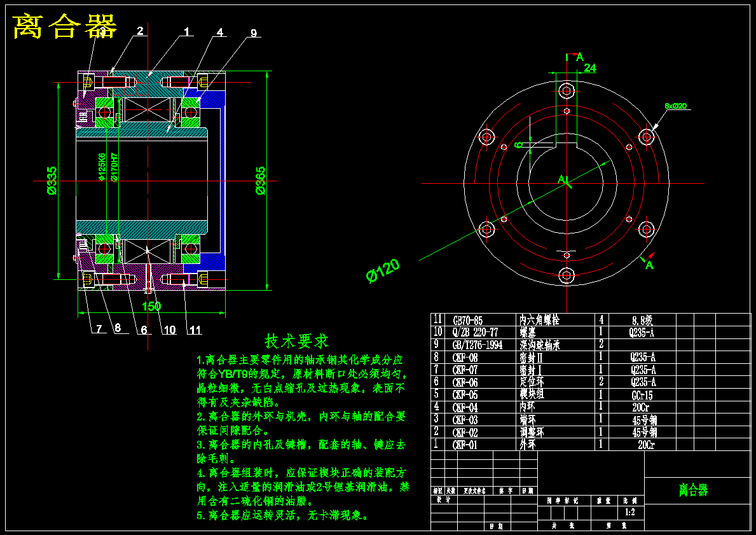
Task: Click the 1:2 scale value in title block
Action: click(x=629, y=512)
